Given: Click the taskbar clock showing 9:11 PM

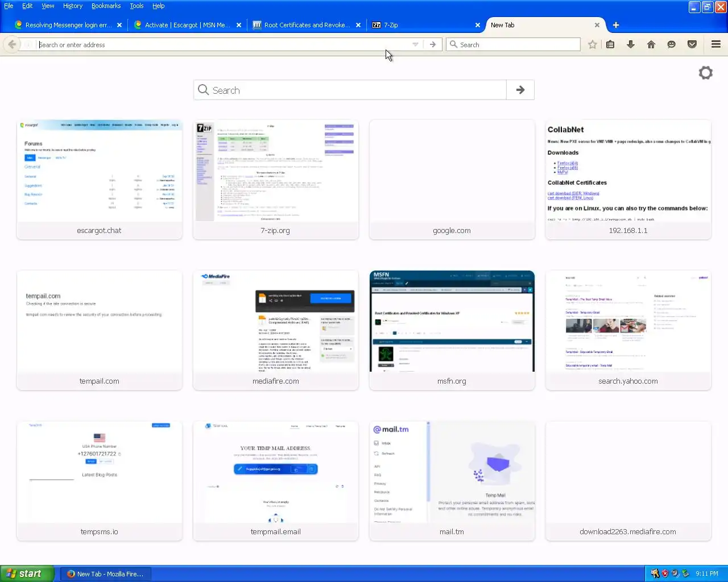Looking at the screenshot, I should (x=707, y=573).
